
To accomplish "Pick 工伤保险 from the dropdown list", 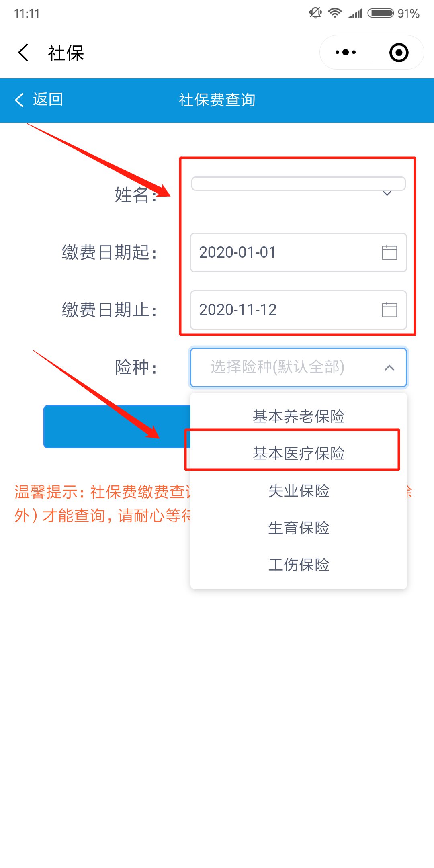I will pos(299,565).
